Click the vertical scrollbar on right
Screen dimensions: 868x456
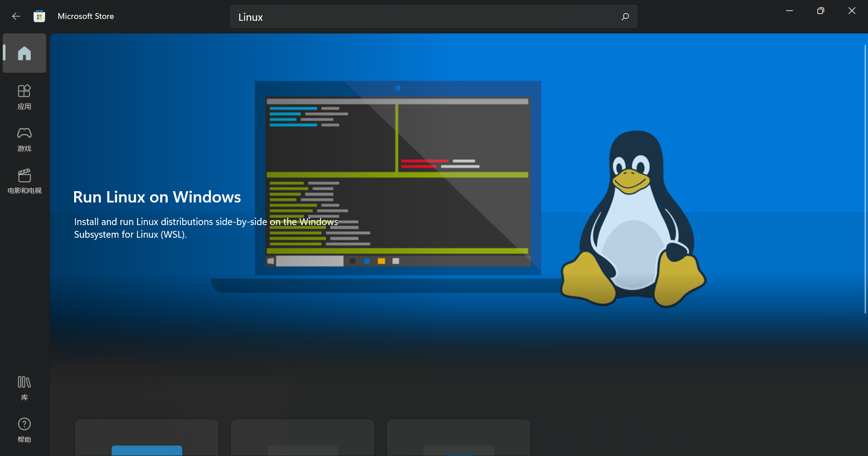(865, 179)
